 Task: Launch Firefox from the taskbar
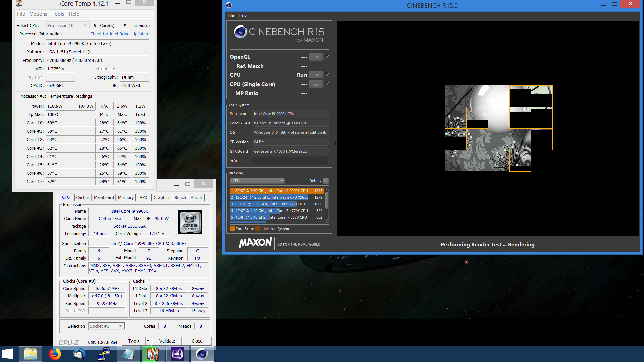click(x=55, y=354)
